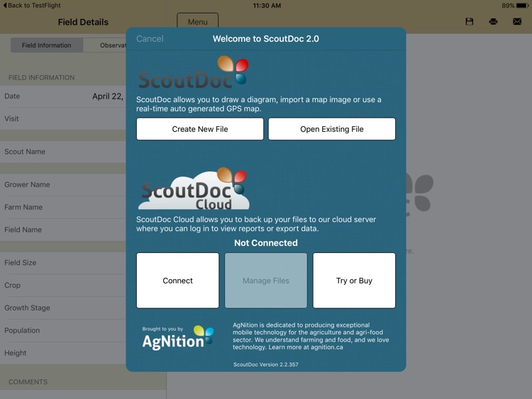Click the FIELD INFORMATION section header
This screenshot has height=399, width=532.
click(x=41, y=78)
